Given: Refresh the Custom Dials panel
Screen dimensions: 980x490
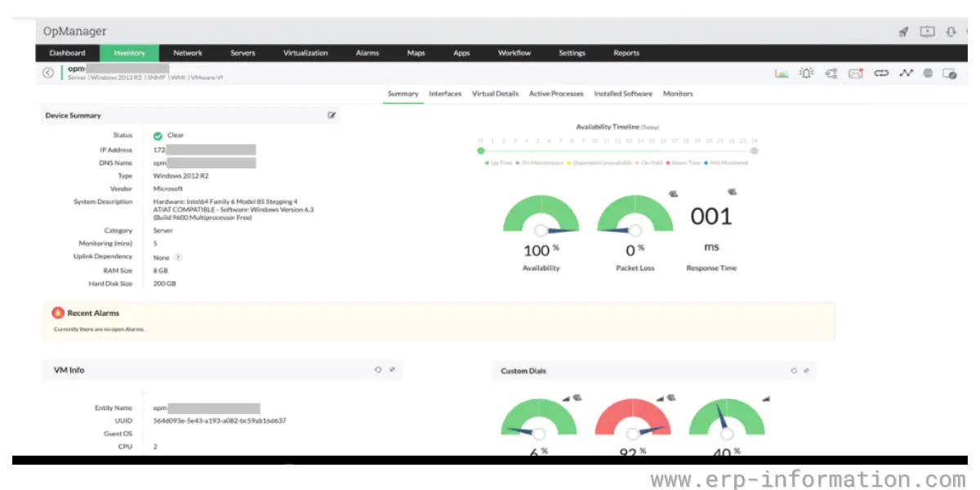Looking at the screenshot, I should 793,371.
